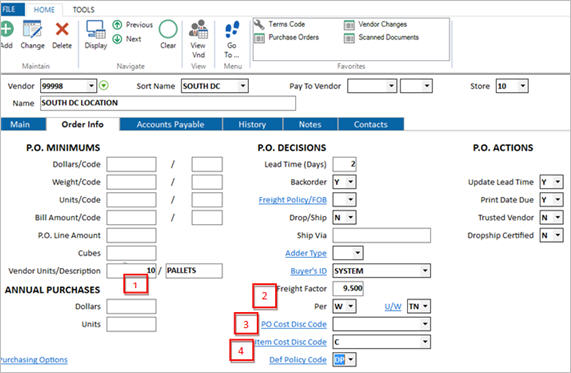Switch to the Main tab

[23, 124]
